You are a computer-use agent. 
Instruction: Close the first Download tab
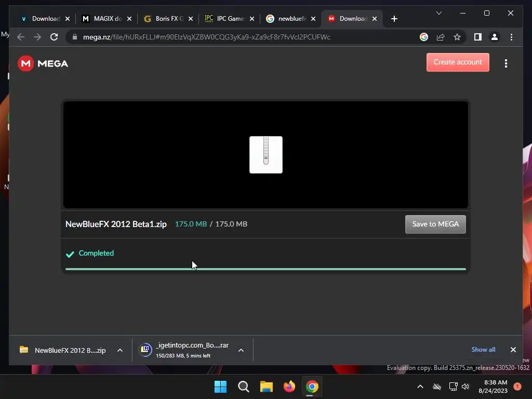[68, 19]
